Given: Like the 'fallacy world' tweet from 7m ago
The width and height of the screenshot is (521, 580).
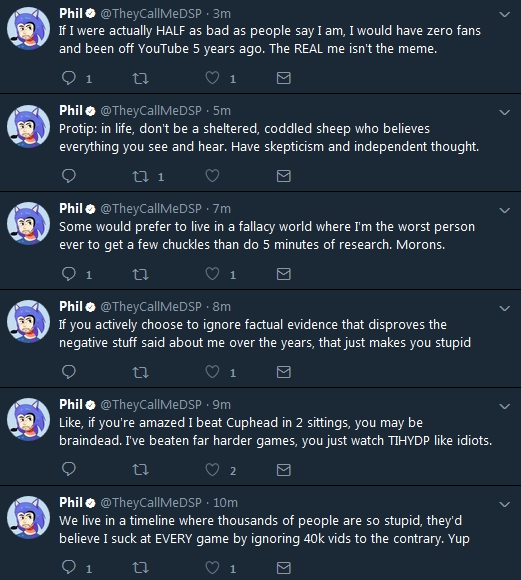Looking at the screenshot, I should (x=212, y=274).
